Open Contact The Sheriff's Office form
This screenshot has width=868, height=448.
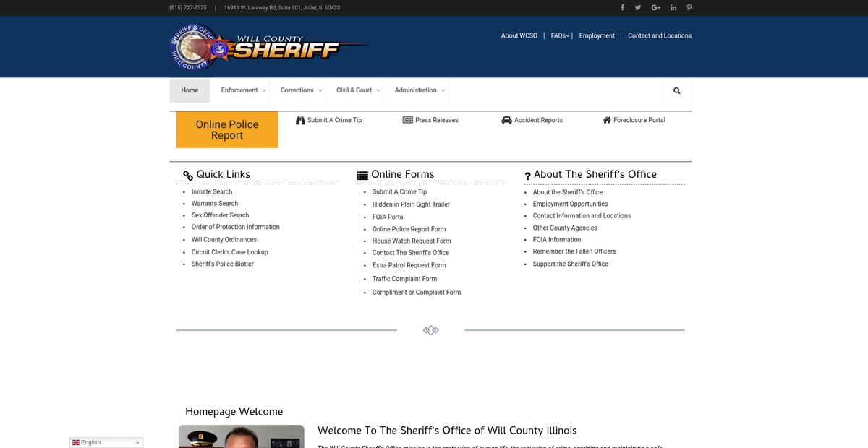pyautogui.click(x=411, y=253)
